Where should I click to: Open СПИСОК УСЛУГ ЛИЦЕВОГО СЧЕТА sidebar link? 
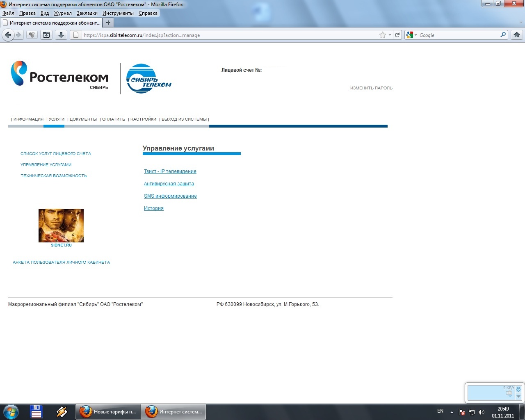point(56,154)
